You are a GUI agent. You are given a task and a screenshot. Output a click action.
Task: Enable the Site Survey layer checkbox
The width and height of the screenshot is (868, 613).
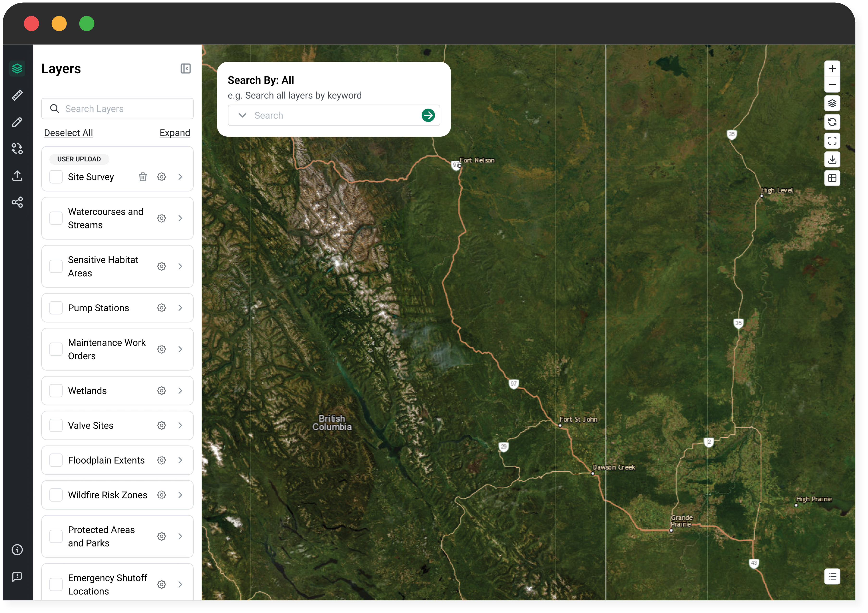coord(56,177)
